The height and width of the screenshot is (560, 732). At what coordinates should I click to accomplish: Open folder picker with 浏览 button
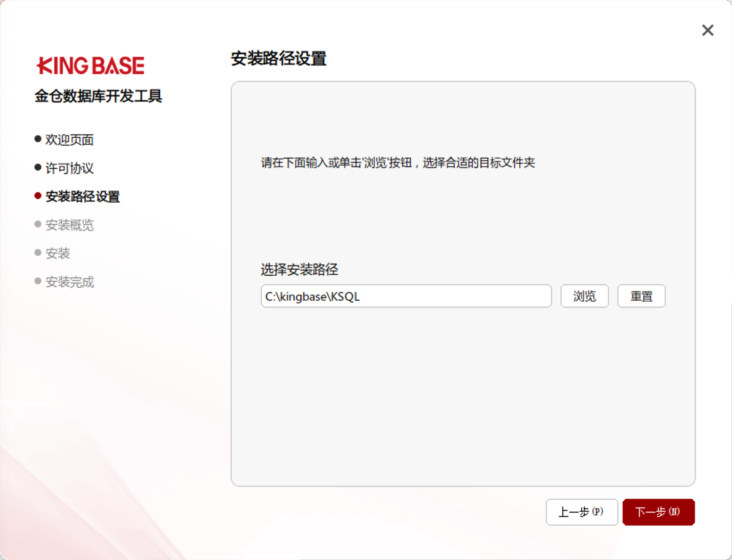584,296
